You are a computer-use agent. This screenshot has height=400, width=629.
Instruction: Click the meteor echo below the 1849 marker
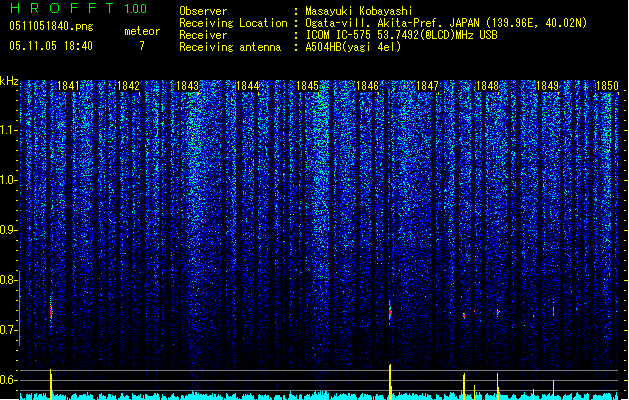pyautogui.click(x=553, y=312)
